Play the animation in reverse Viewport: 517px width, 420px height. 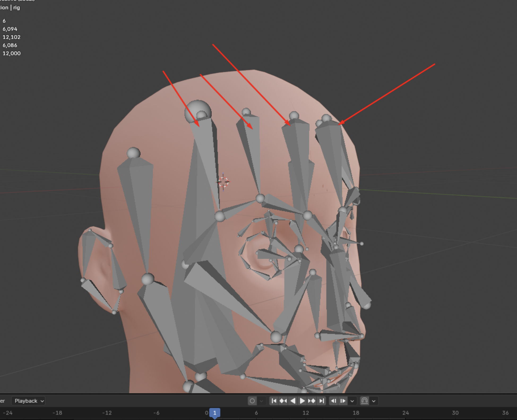click(x=293, y=401)
